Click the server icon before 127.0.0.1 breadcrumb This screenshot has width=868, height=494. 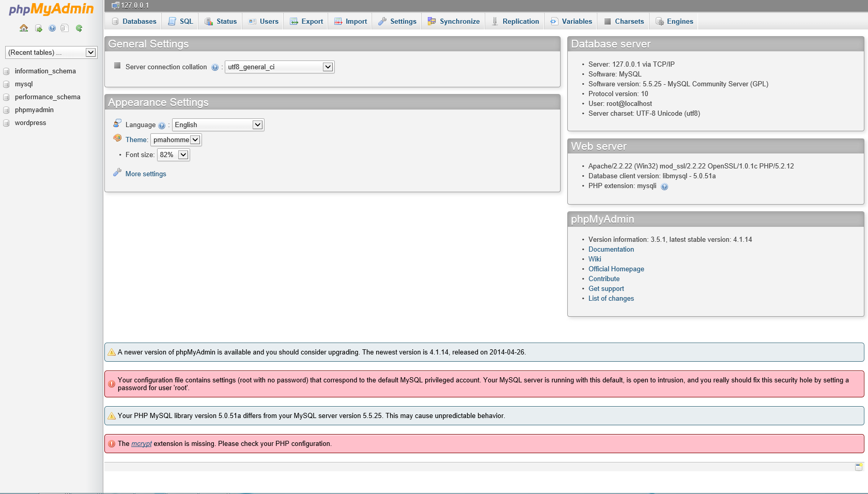point(115,5)
